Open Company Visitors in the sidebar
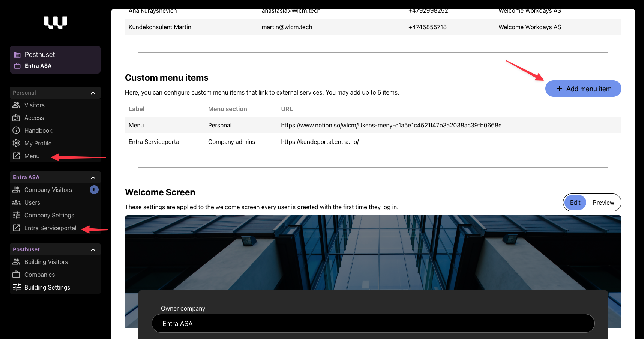This screenshot has height=339, width=644. 48,190
